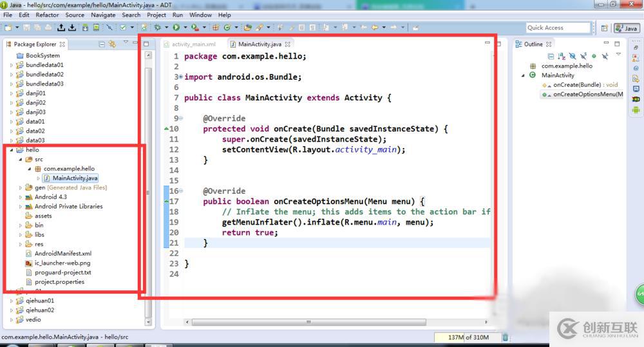
Task: Click the Debug bug icon
Action: point(158,28)
